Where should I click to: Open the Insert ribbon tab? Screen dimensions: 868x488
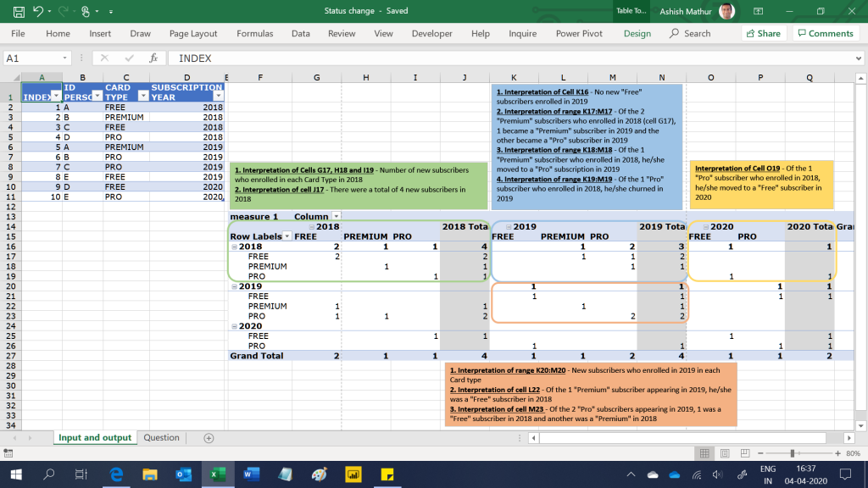pos(100,33)
